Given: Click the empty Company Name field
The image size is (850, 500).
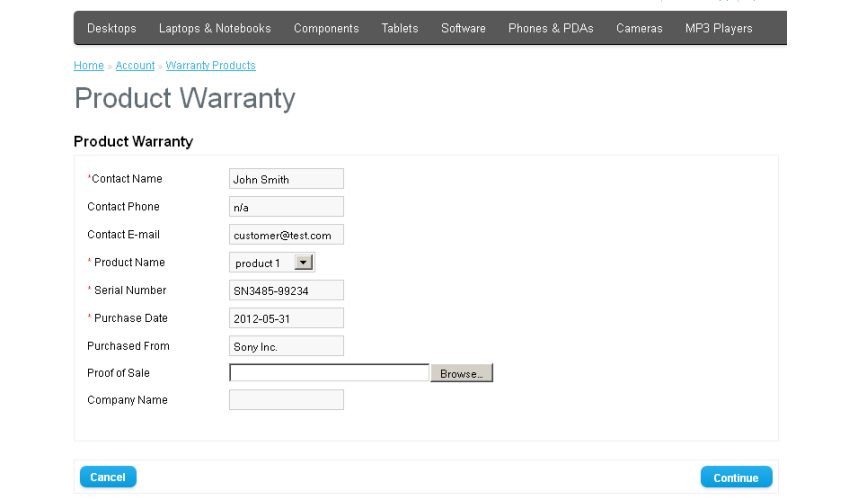Looking at the screenshot, I should pos(286,400).
